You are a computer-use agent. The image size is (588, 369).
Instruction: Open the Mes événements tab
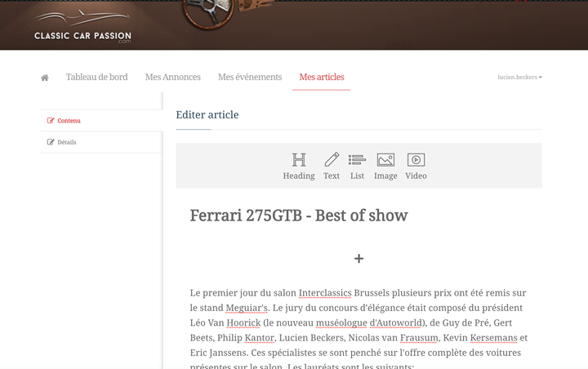[x=250, y=77]
